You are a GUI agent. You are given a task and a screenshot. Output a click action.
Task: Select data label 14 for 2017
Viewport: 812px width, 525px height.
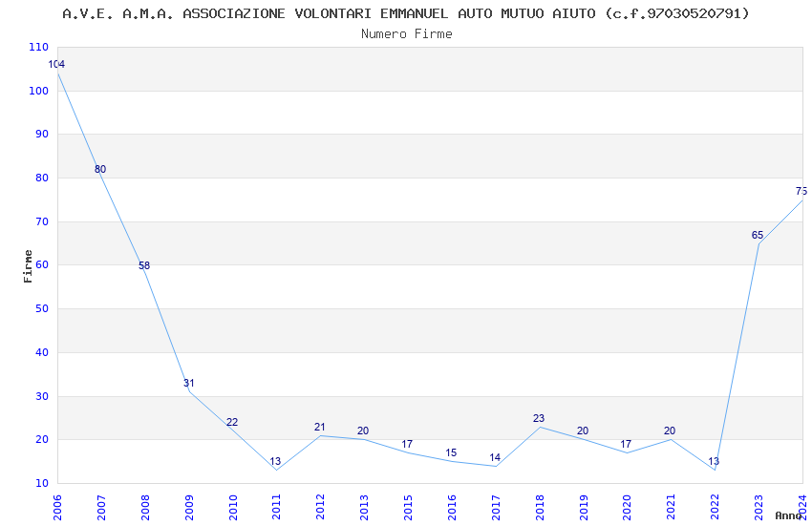coord(495,457)
